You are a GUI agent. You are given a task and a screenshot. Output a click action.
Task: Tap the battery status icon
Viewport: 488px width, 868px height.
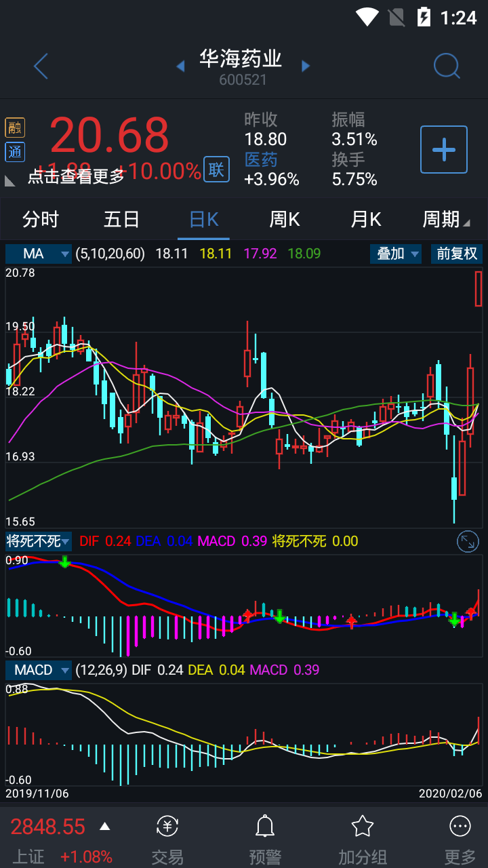point(424,17)
